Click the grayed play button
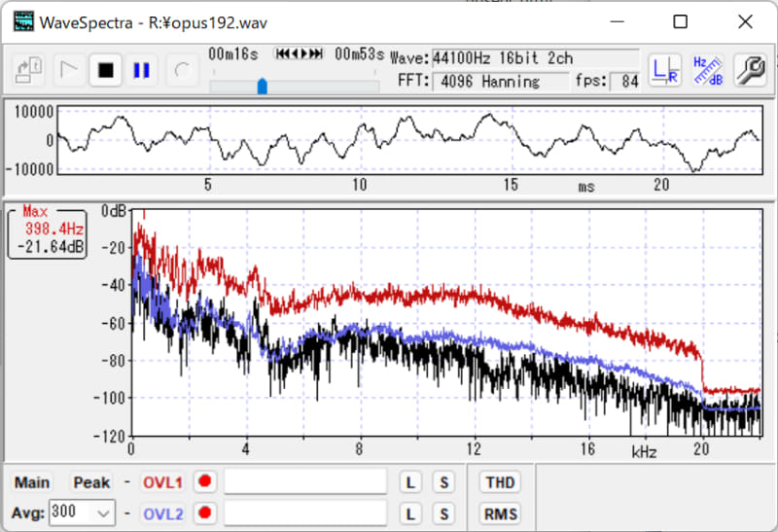 (x=68, y=70)
